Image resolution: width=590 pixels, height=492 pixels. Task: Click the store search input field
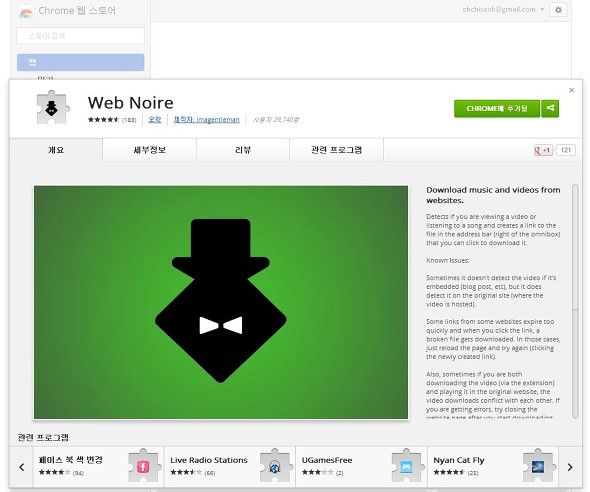coord(81,36)
